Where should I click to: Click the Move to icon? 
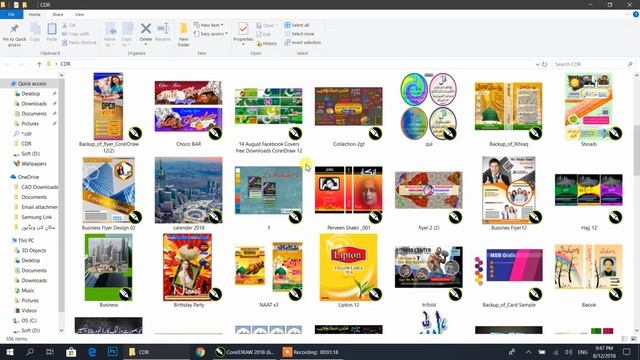pos(110,29)
